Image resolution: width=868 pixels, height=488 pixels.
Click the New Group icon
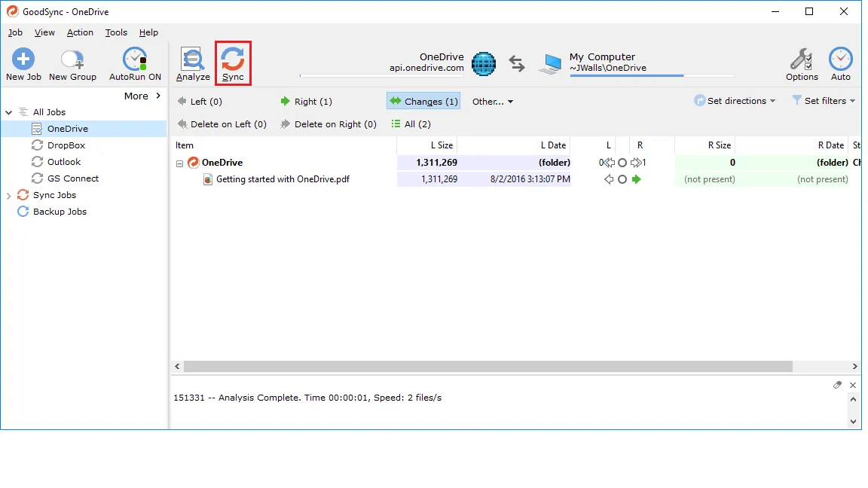tap(72, 63)
